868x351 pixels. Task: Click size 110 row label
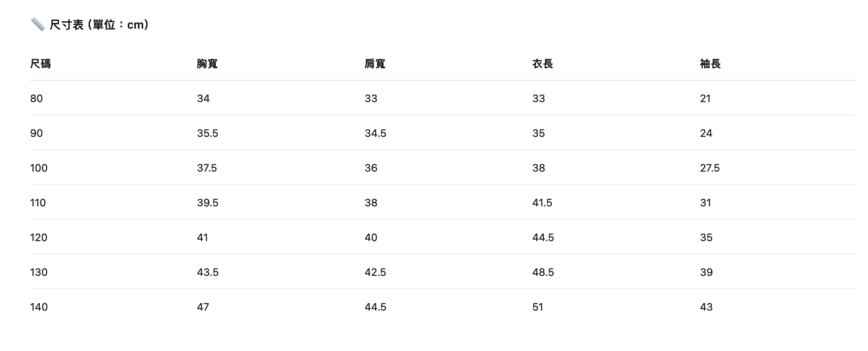click(38, 203)
